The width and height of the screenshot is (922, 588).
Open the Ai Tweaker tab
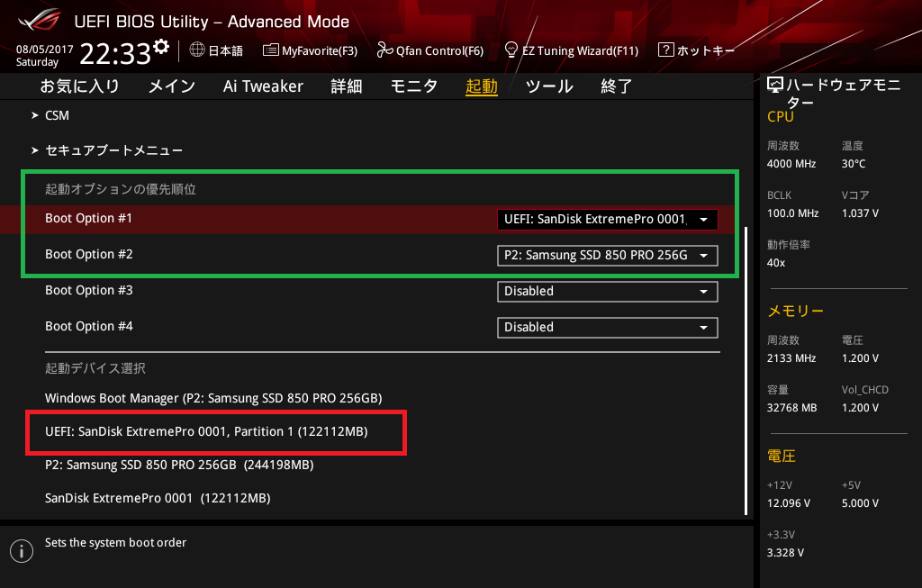263,86
